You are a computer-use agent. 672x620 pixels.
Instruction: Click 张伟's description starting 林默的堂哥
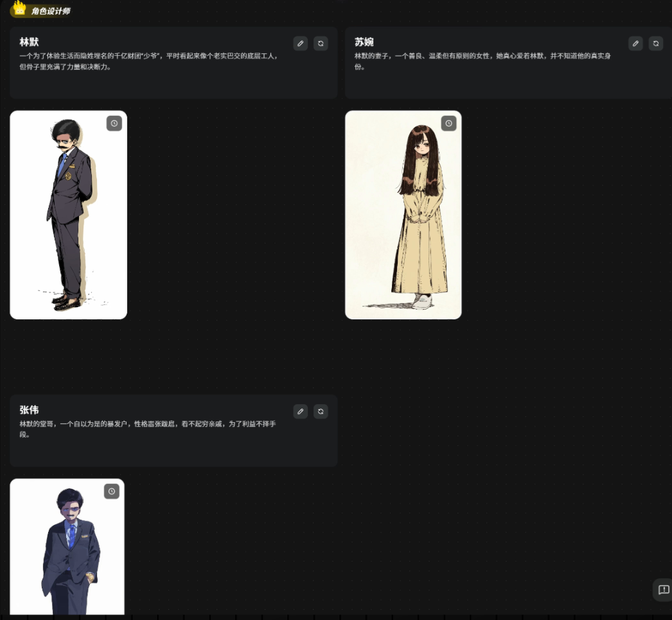pyautogui.click(x=148, y=429)
